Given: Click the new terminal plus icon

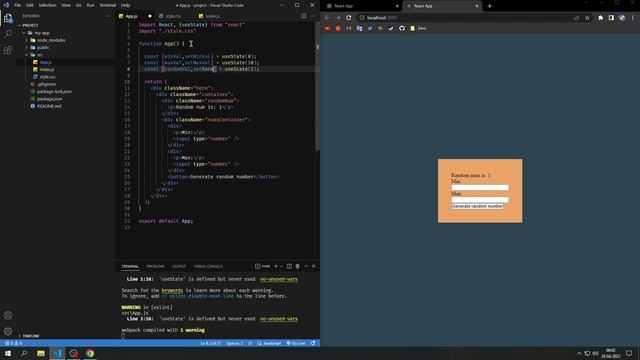Looking at the screenshot, I should point(276,266).
